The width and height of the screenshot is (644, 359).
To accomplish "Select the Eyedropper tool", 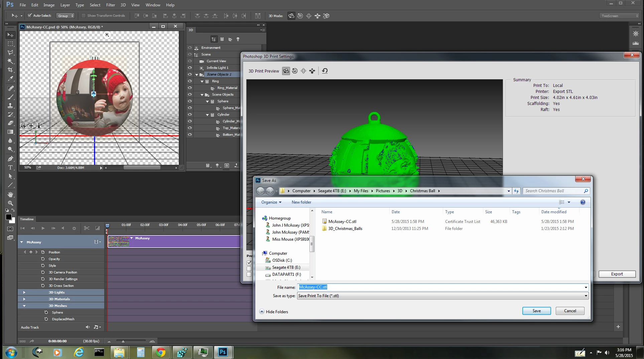I will (10, 79).
